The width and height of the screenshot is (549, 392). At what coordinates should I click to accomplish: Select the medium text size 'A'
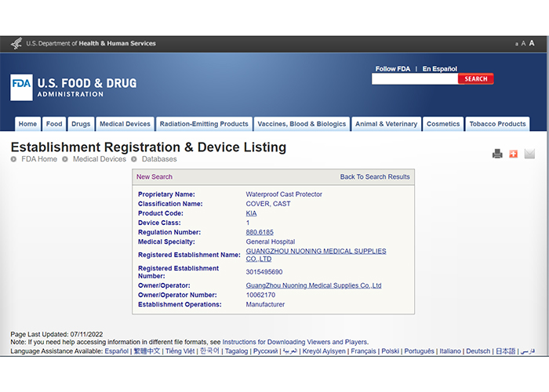point(523,43)
